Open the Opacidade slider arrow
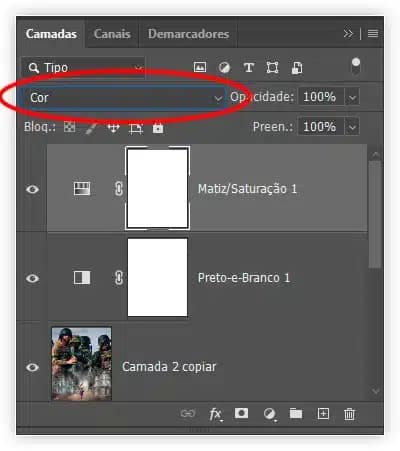 [352, 97]
